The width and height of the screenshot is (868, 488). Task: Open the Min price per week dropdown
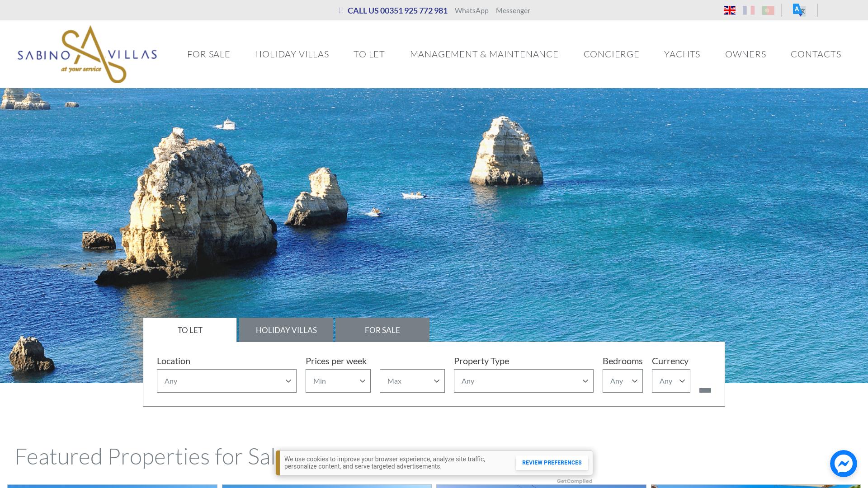338,381
